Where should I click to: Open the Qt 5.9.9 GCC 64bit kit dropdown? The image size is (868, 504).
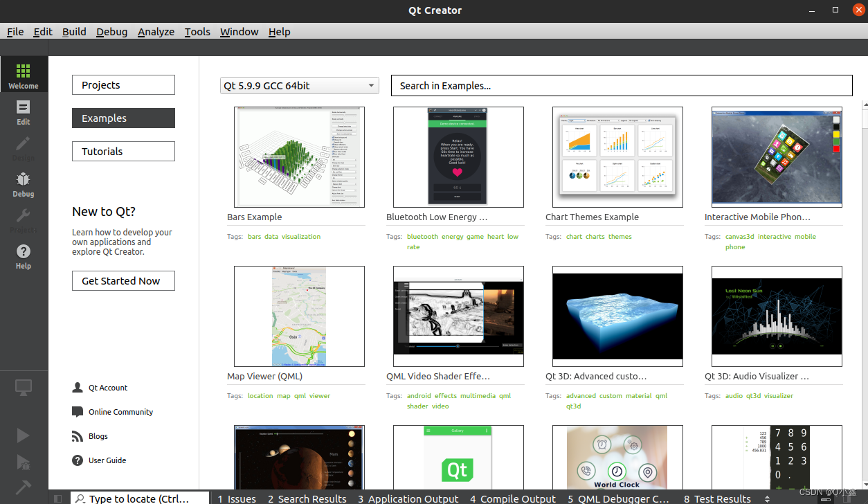click(x=299, y=84)
